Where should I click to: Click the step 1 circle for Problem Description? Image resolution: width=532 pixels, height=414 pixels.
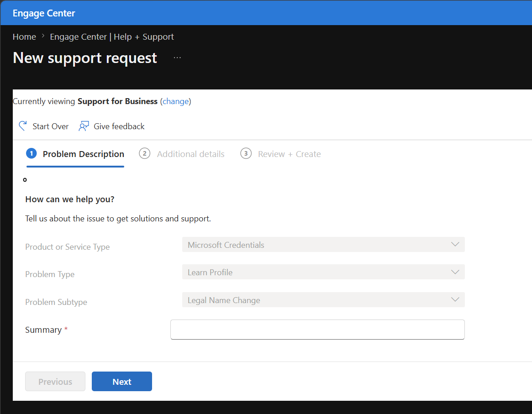[32, 154]
